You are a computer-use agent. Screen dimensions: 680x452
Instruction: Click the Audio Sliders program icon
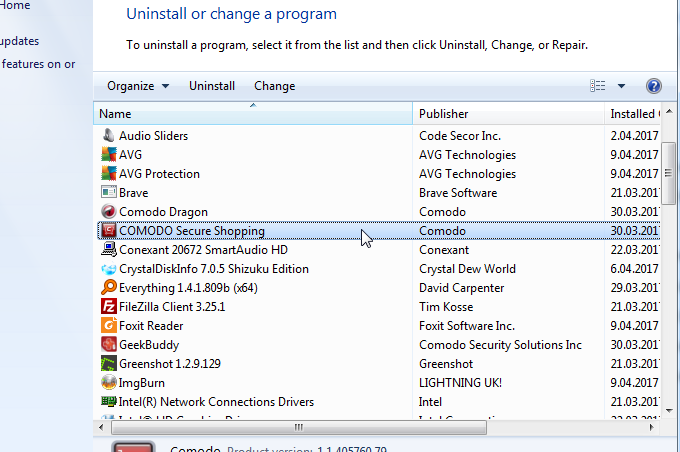pyautogui.click(x=110, y=136)
